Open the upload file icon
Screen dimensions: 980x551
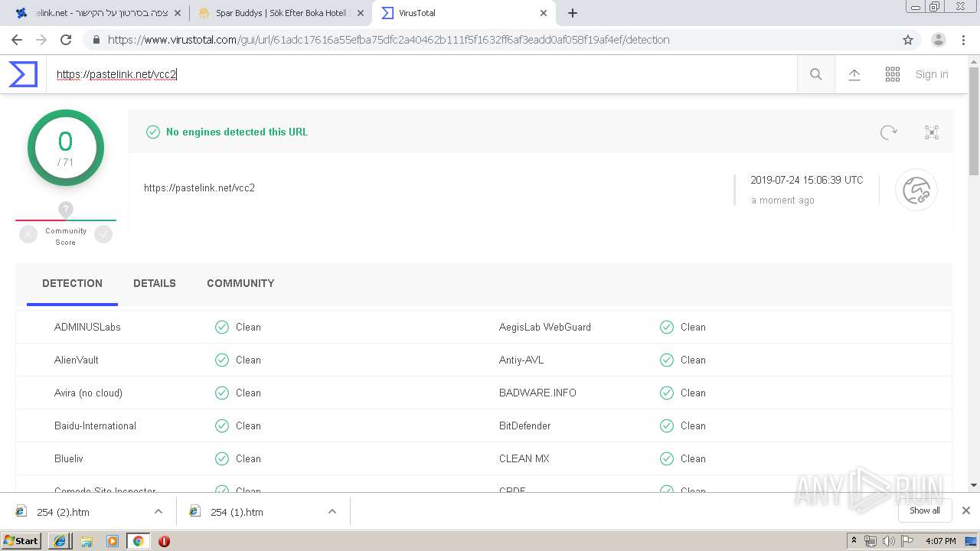click(854, 74)
